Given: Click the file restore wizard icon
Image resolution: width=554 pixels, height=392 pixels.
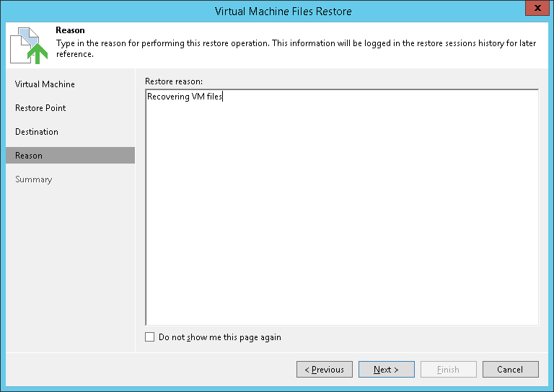Looking at the screenshot, I should [x=27, y=45].
